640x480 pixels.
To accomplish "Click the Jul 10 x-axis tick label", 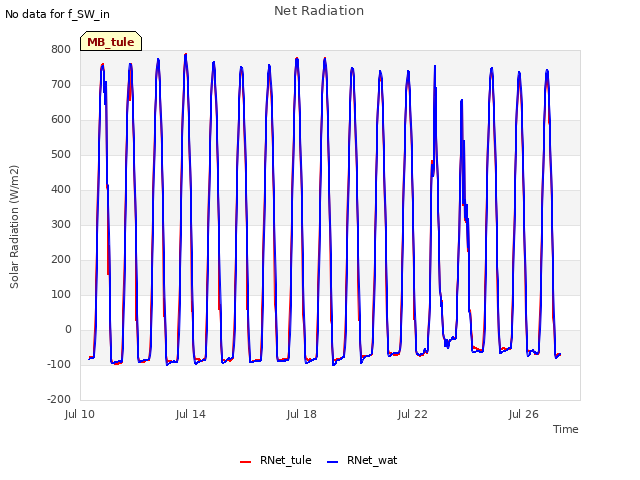I will tap(80, 414).
